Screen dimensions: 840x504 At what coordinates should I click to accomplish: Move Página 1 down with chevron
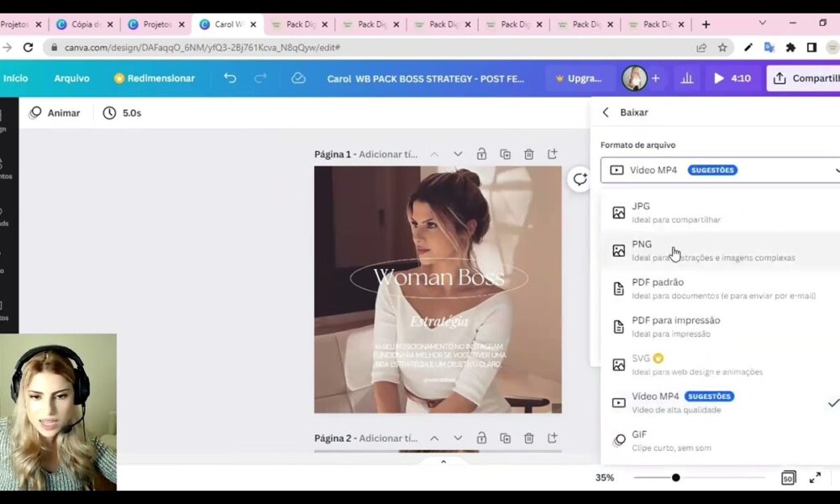tap(458, 155)
